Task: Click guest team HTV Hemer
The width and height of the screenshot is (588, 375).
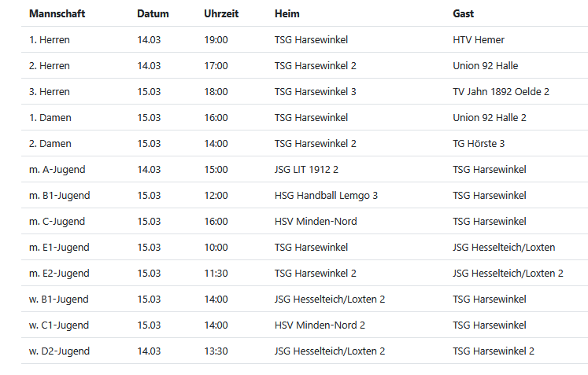Action: pos(479,40)
